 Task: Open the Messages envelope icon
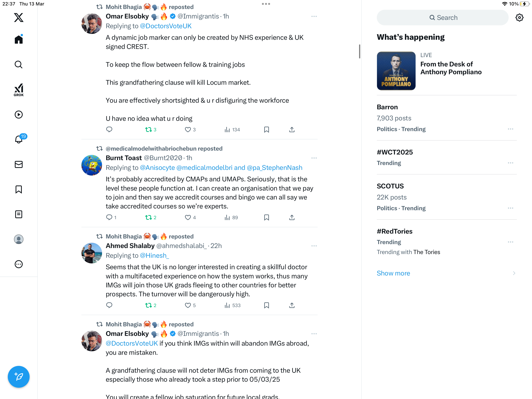[x=18, y=164]
